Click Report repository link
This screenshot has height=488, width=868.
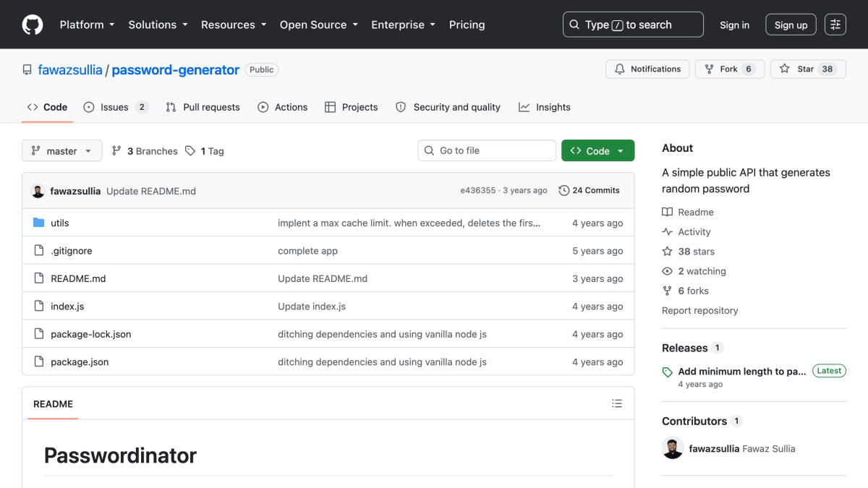tap(700, 310)
